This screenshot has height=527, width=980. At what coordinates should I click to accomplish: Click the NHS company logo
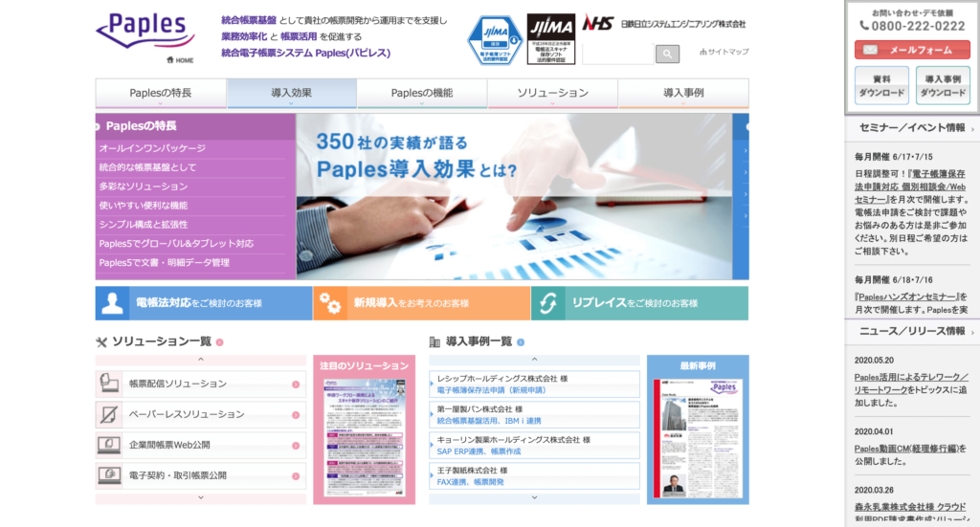click(x=597, y=24)
